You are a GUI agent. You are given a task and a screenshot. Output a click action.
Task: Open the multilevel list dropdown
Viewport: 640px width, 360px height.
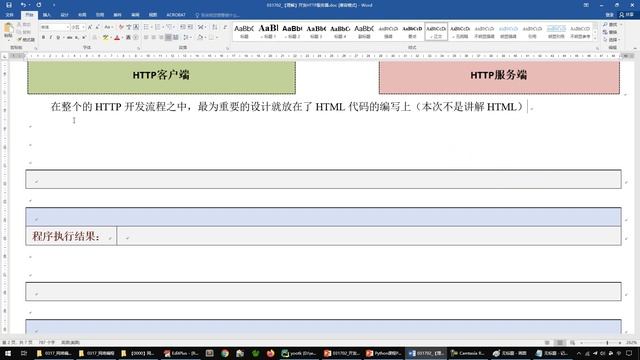(x=169, y=27)
